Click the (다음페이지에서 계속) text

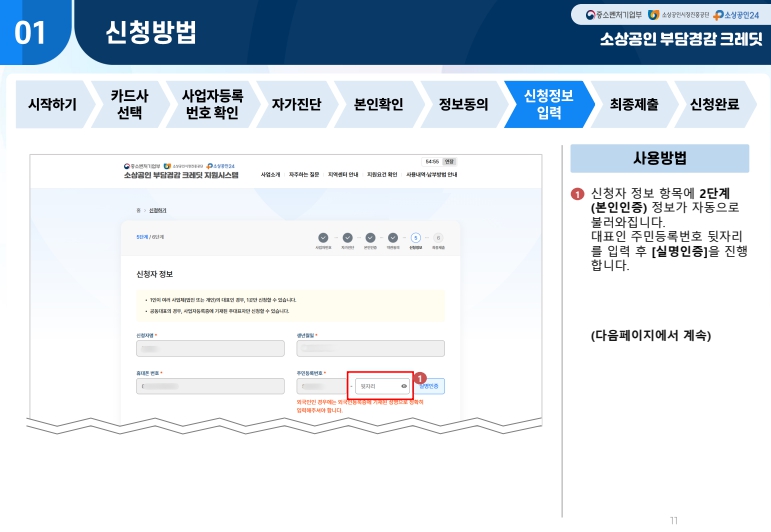click(651, 335)
